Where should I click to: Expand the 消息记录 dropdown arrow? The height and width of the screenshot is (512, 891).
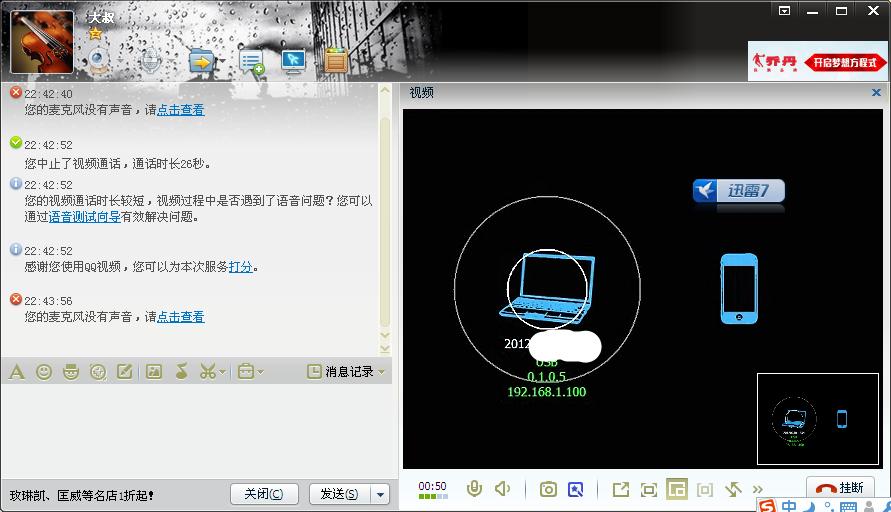381,372
